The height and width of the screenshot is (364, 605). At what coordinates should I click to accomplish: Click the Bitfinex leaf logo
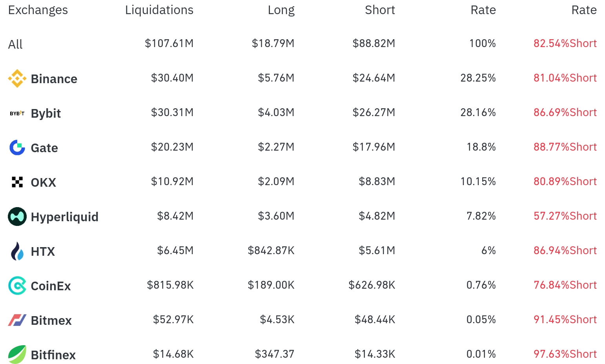tap(17, 355)
